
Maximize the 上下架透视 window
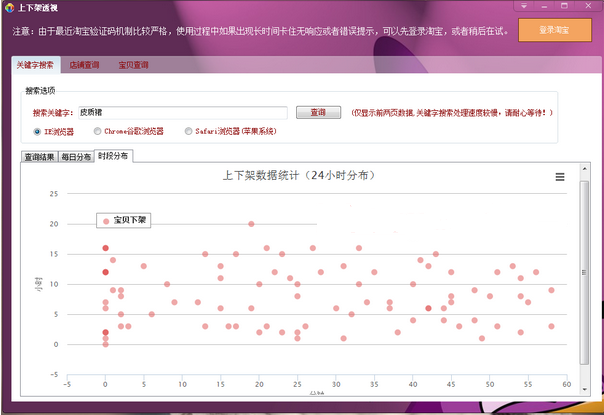click(x=564, y=6)
